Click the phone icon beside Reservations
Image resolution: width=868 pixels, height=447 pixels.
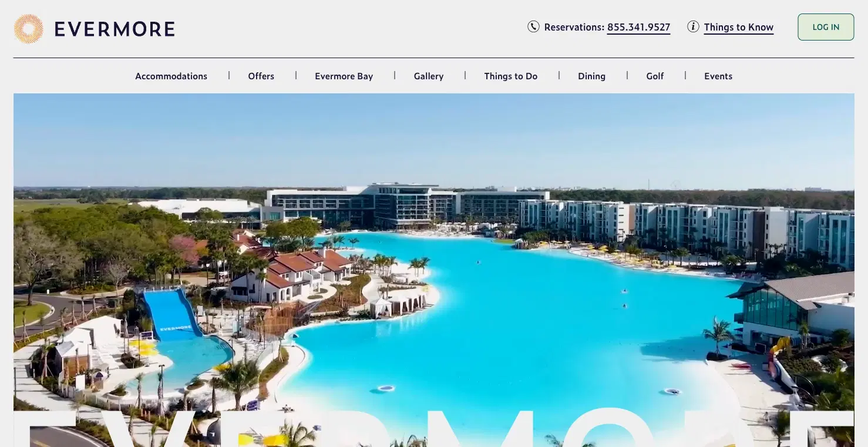[533, 26]
